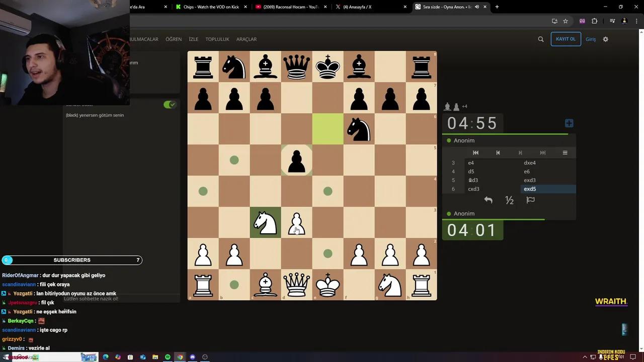Viewport: 644px width, 362px height.
Task: Bookmark this page with star icon
Action: pyautogui.click(x=566, y=21)
